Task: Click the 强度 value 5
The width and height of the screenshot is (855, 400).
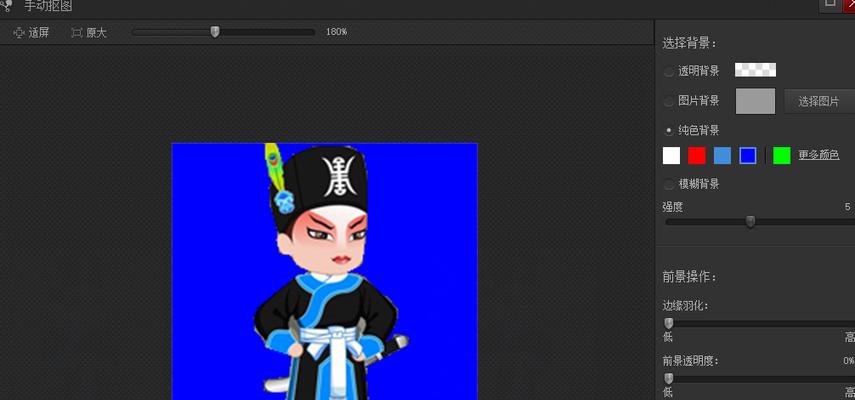Action: 847,207
